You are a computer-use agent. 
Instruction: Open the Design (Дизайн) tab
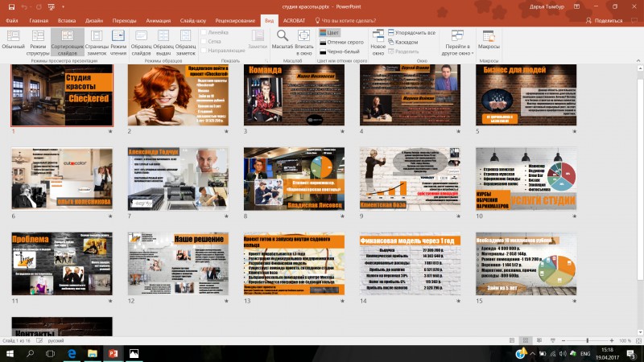(x=93, y=21)
